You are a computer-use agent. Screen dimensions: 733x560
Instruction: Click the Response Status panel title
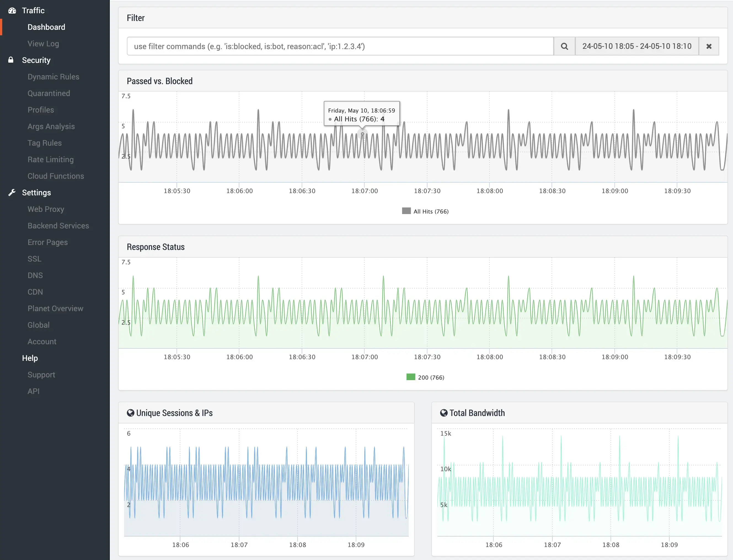(x=156, y=247)
